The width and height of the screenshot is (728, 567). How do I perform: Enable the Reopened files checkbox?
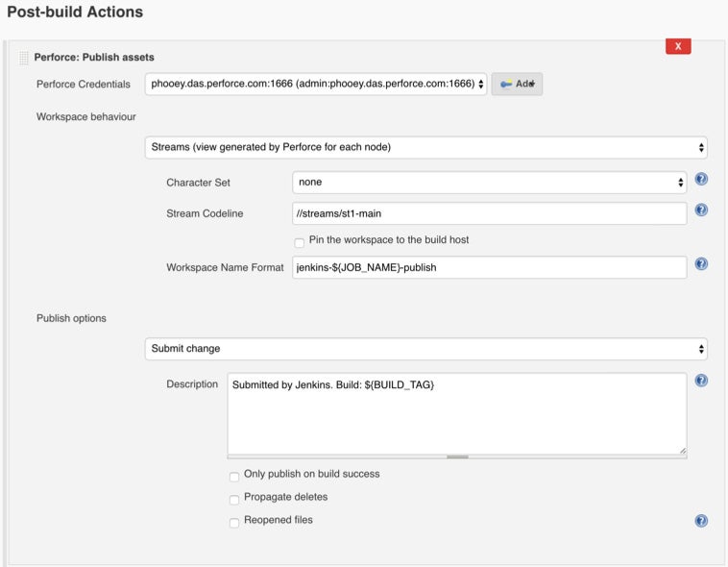point(234,523)
